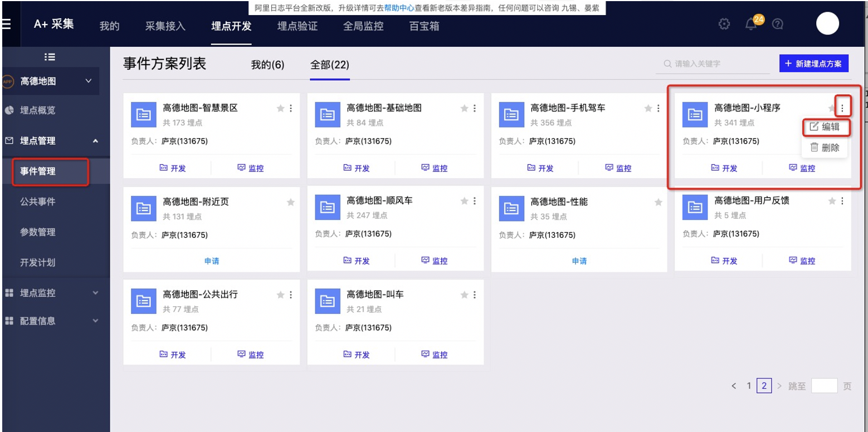The width and height of the screenshot is (868, 432).
Task: Open more options on 高德地图-叫车 card
Action: tap(475, 294)
